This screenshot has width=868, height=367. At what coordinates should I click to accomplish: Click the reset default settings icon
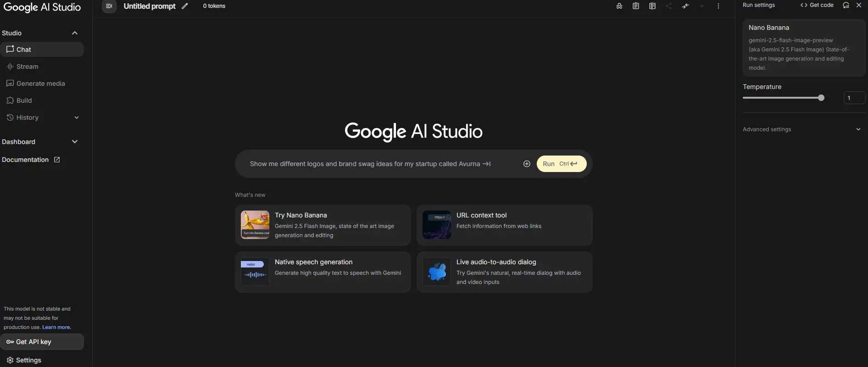846,5
